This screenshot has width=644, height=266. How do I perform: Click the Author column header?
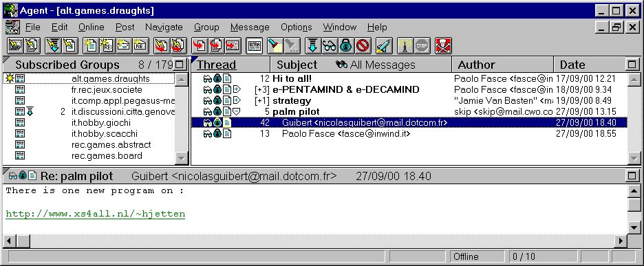[x=503, y=65]
